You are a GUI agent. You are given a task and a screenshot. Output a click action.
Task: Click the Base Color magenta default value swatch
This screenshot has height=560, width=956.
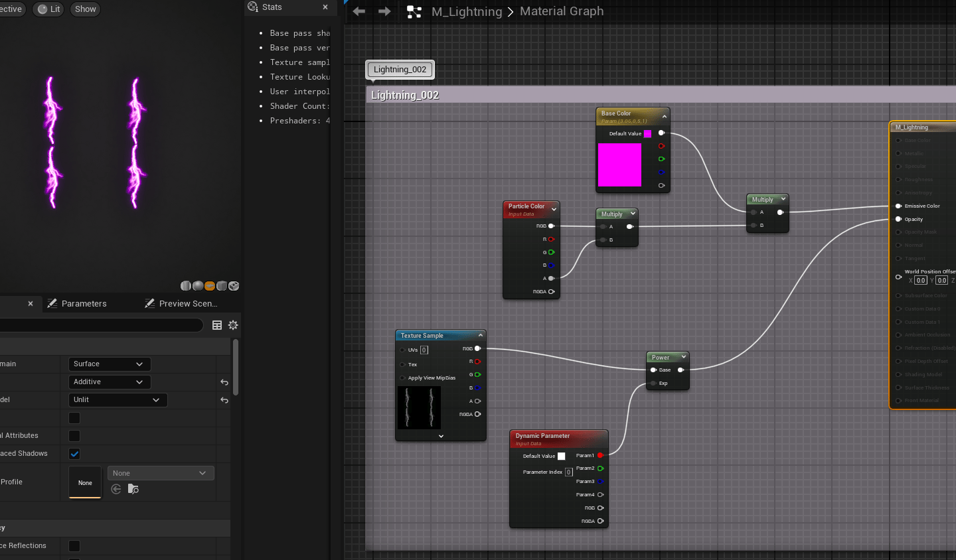click(647, 133)
